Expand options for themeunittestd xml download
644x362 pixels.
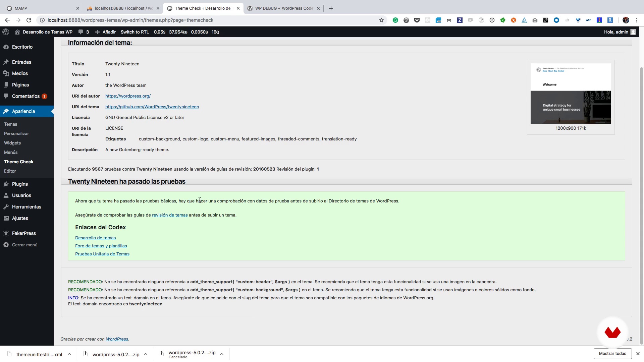[69, 354]
